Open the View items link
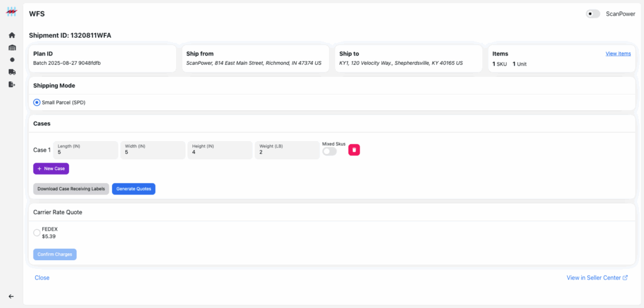The image size is (644, 308). (618, 54)
